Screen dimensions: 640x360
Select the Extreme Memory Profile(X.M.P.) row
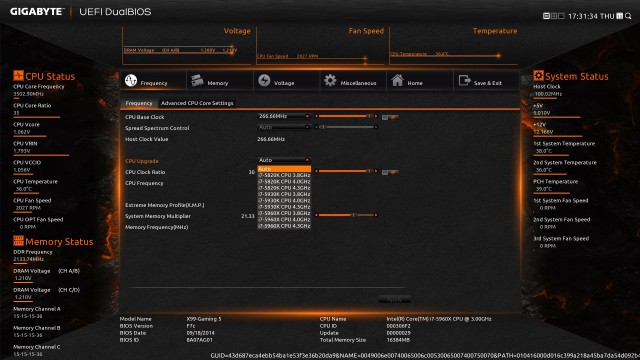coord(164,205)
